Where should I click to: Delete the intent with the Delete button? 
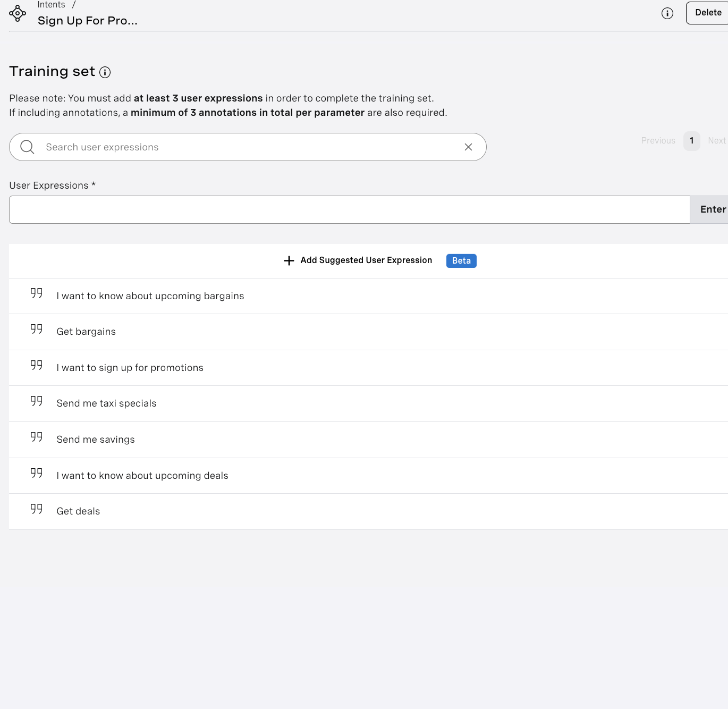(x=707, y=13)
